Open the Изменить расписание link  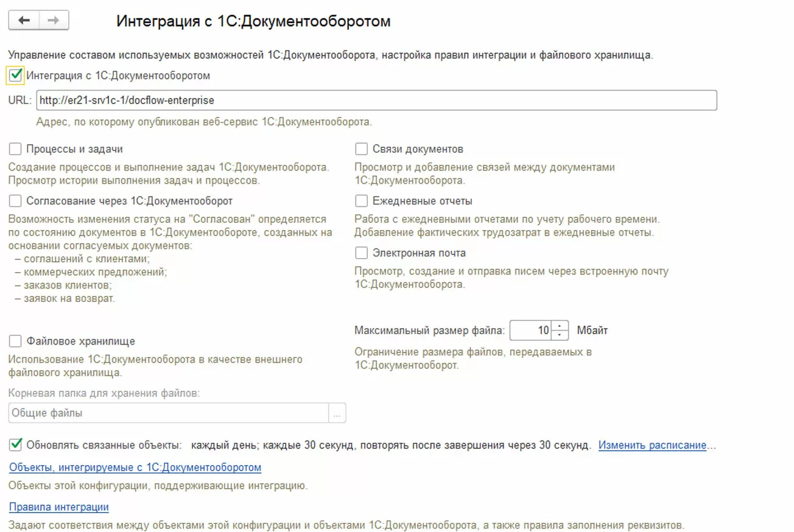point(652,445)
